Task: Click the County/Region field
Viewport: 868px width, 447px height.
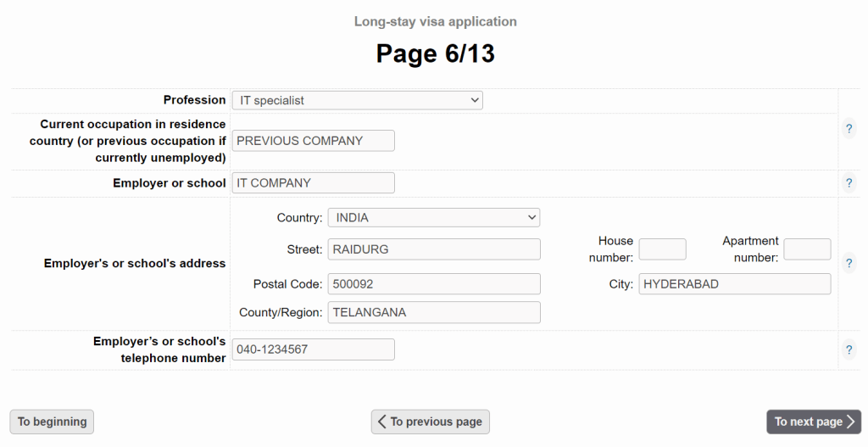Action: coord(433,312)
